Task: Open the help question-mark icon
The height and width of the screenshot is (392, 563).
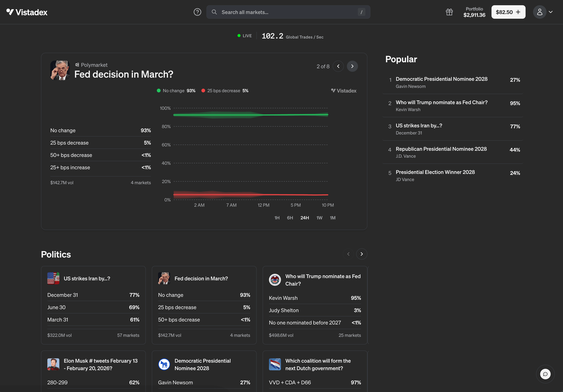Action: [197, 12]
